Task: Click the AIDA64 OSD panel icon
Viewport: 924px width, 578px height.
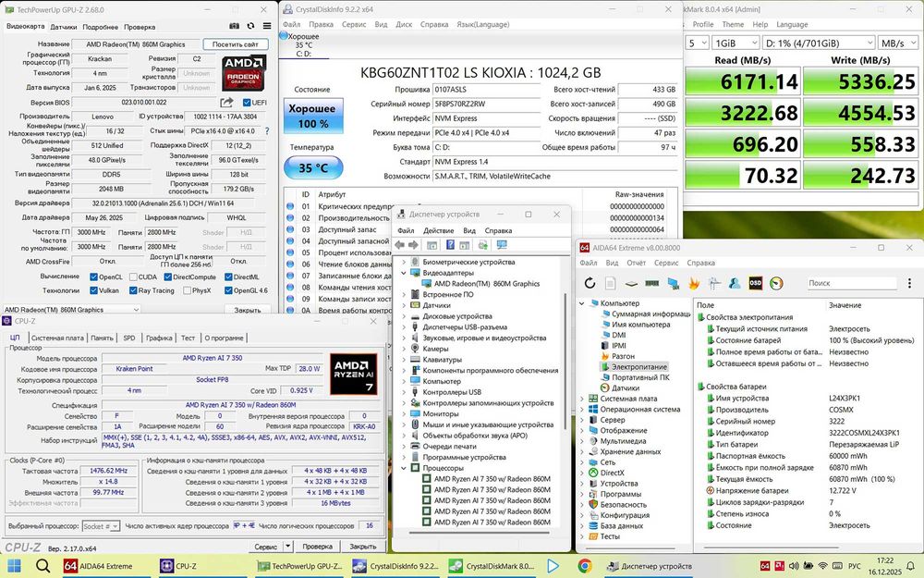Action: (756, 283)
